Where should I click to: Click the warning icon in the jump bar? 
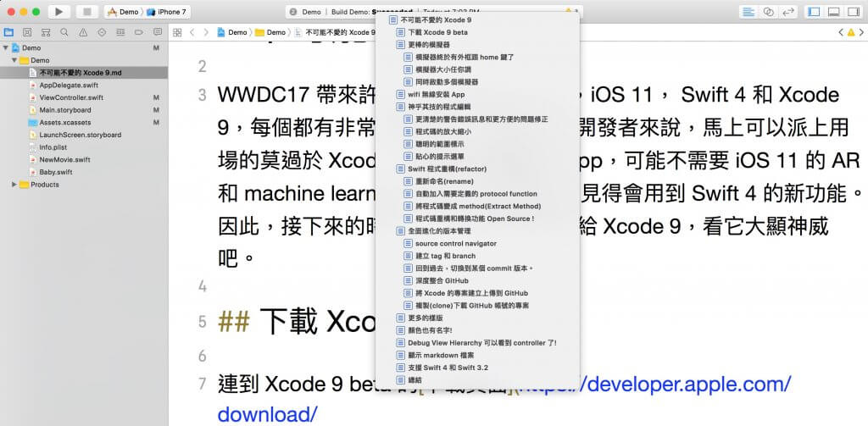[x=850, y=32]
